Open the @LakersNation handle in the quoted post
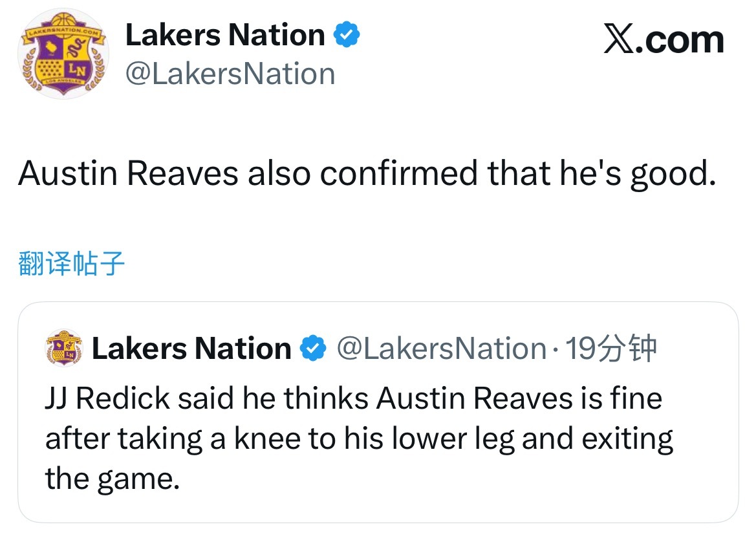756x540 pixels. click(442, 349)
